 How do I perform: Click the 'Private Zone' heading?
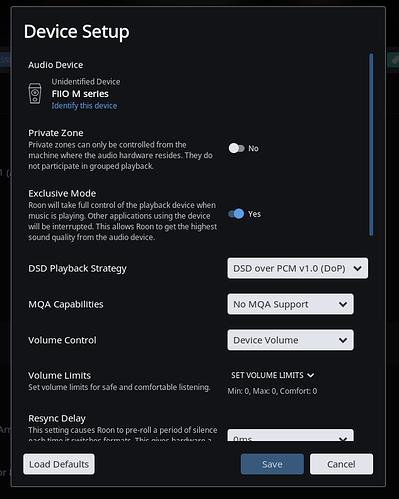[56, 133]
